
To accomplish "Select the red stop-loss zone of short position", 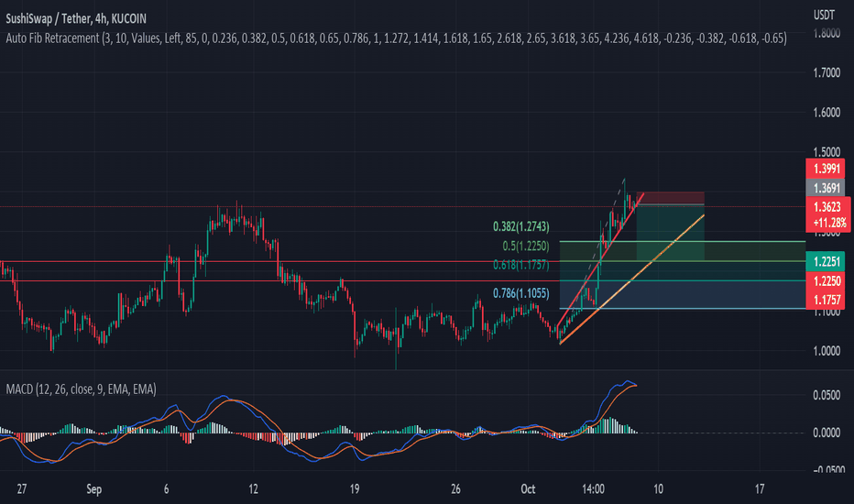I will click(x=671, y=198).
